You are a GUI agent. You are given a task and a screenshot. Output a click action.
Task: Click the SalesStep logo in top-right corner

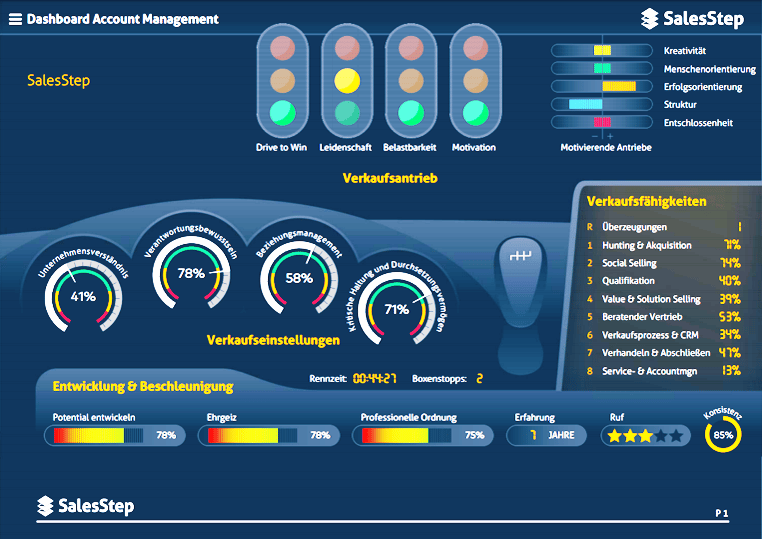(692, 19)
